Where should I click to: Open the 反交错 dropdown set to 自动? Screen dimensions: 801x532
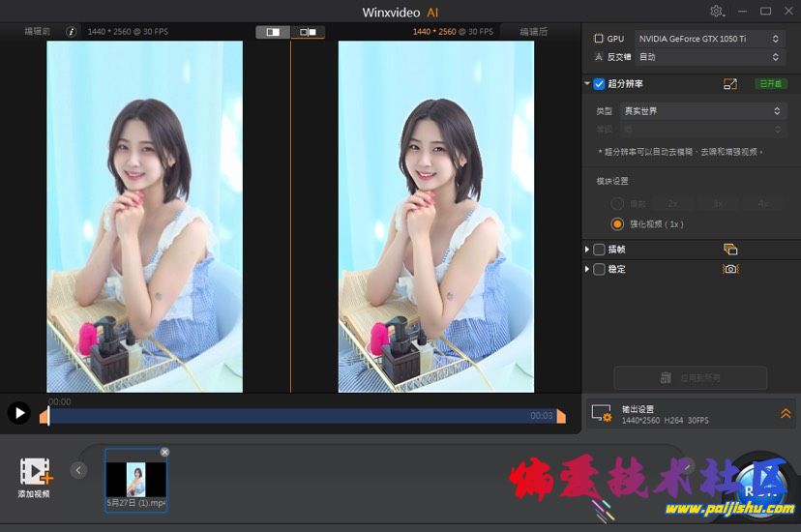[708, 57]
